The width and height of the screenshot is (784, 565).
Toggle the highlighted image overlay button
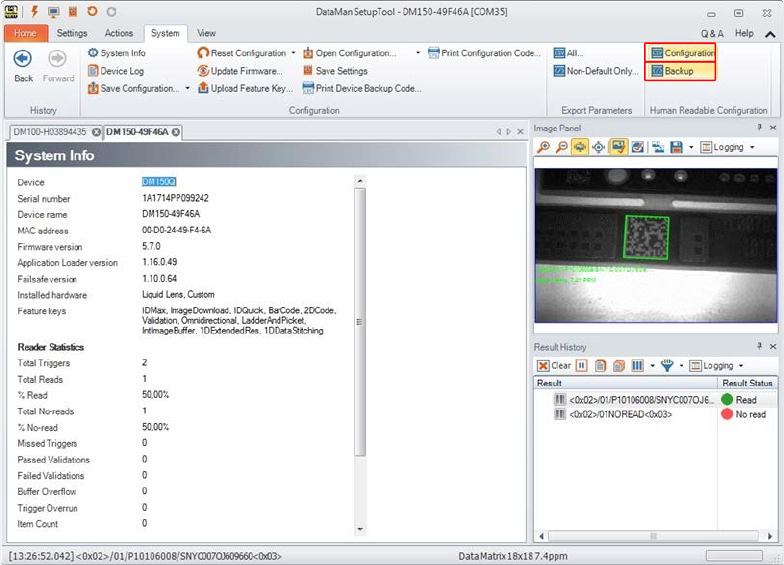618,147
